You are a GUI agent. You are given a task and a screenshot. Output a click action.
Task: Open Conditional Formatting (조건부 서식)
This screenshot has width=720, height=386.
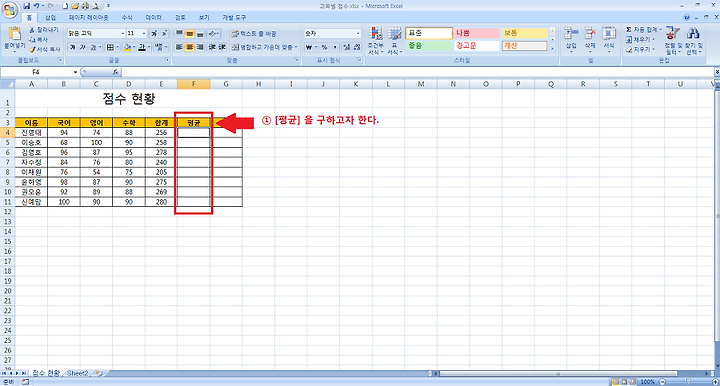click(x=376, y=41)
